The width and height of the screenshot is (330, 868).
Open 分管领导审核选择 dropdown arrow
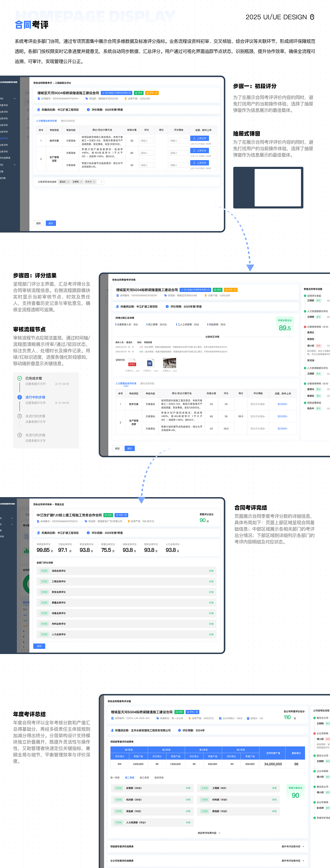(x=101, y=182)
